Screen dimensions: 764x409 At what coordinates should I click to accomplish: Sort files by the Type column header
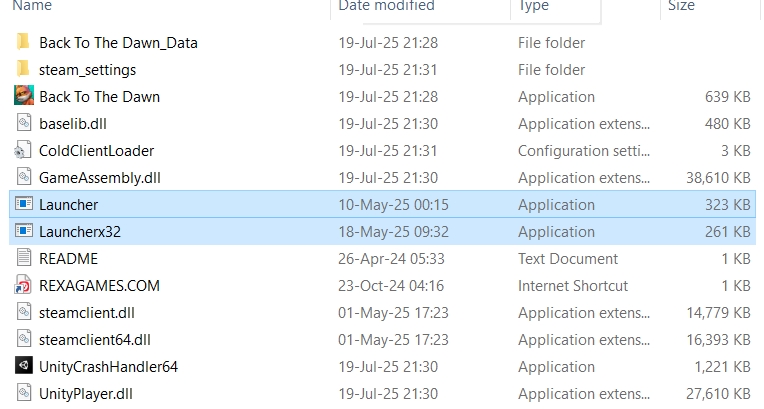point(533,6)
